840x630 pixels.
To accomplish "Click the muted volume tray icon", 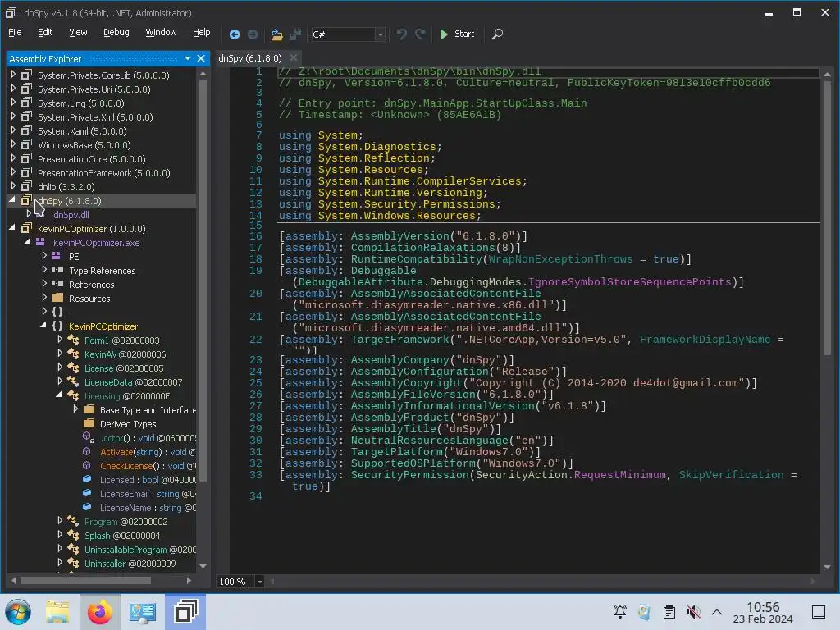I will pyautogui.click(x=693, y=612).
